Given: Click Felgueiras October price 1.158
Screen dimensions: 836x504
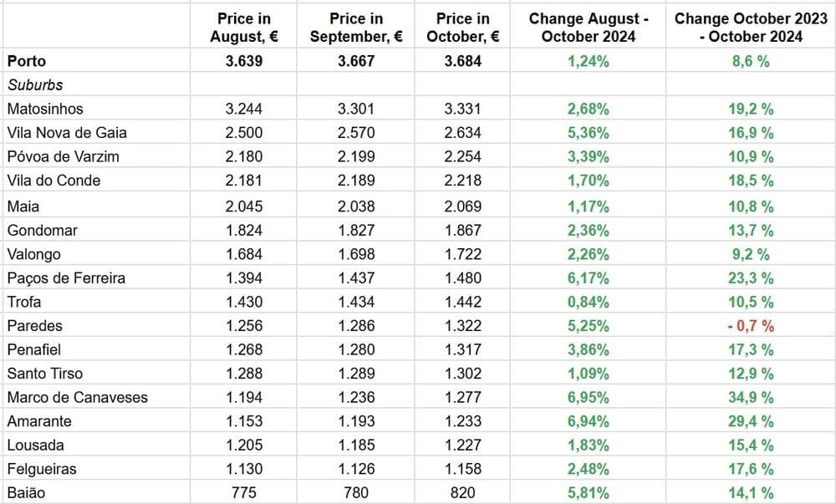Looking at the screenshot, I should (x=463, y=469).
